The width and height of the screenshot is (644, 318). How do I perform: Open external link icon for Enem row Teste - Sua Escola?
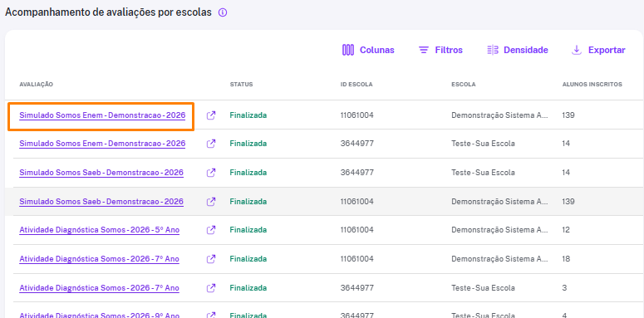[x=211, y=144]
